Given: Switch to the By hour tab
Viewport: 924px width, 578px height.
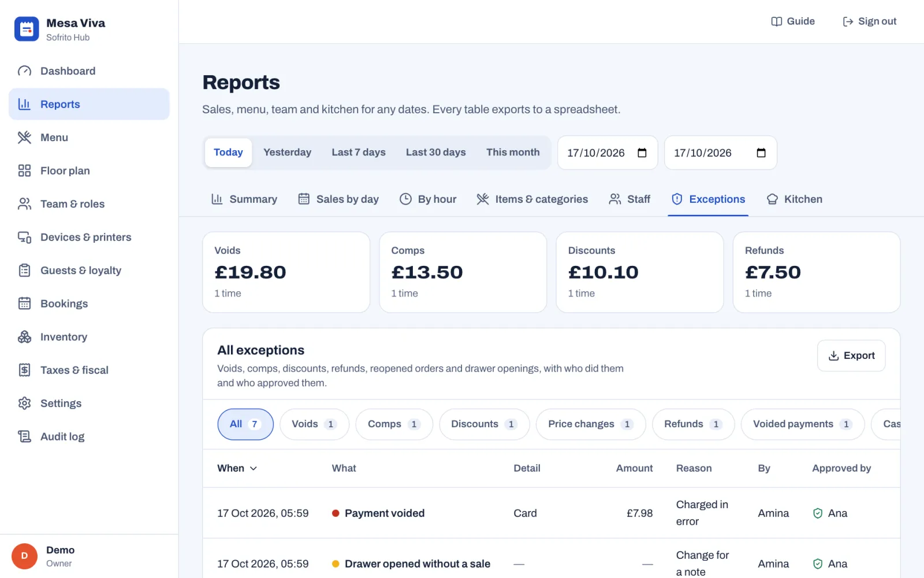Looking at the screenshot, I should click(428, 199).
